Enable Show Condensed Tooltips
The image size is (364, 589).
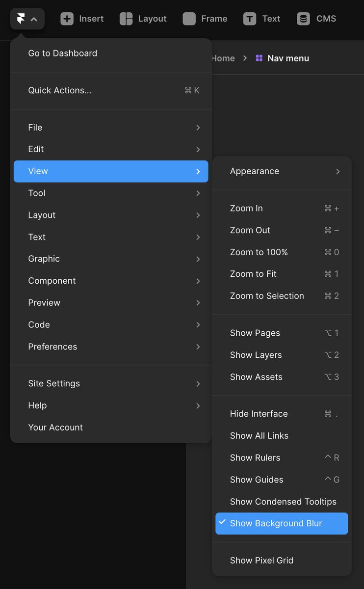tap(282, 502)
